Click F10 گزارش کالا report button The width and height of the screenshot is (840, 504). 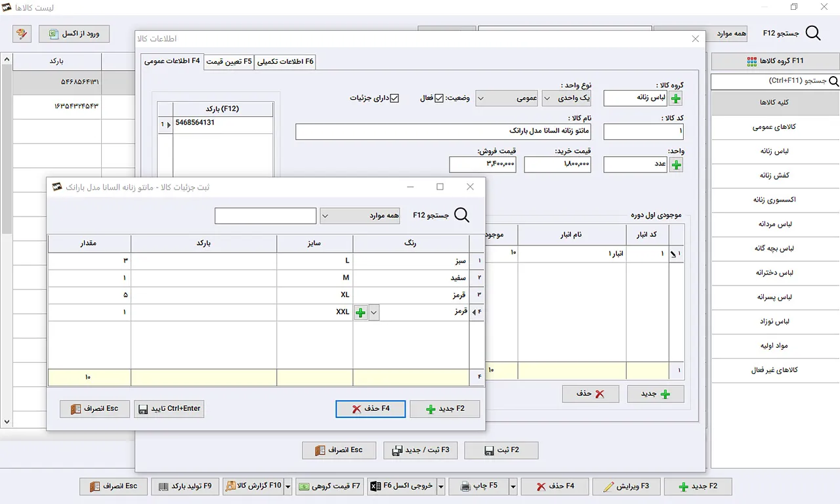[253, 486]
